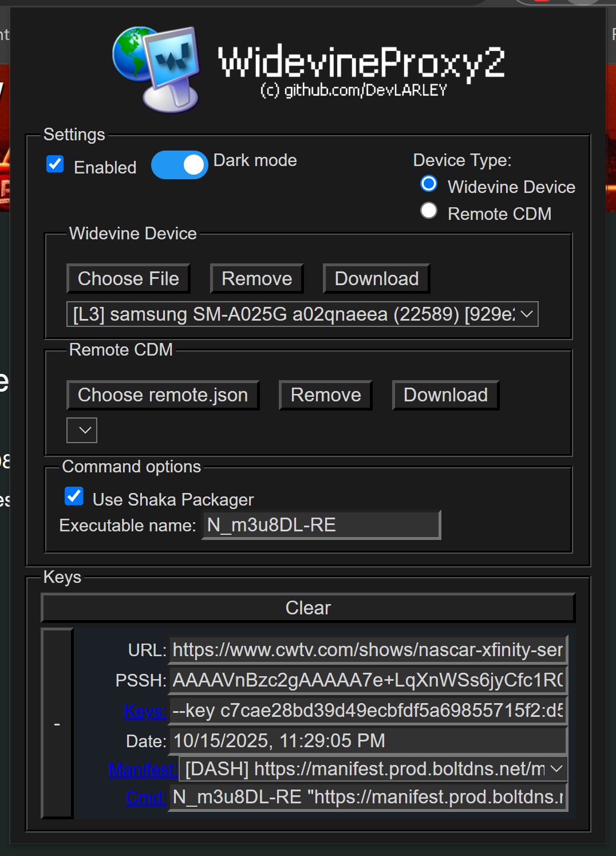Clear all captured keys
The height and width of the screenshot is (856, 616).
click(308, 608)
